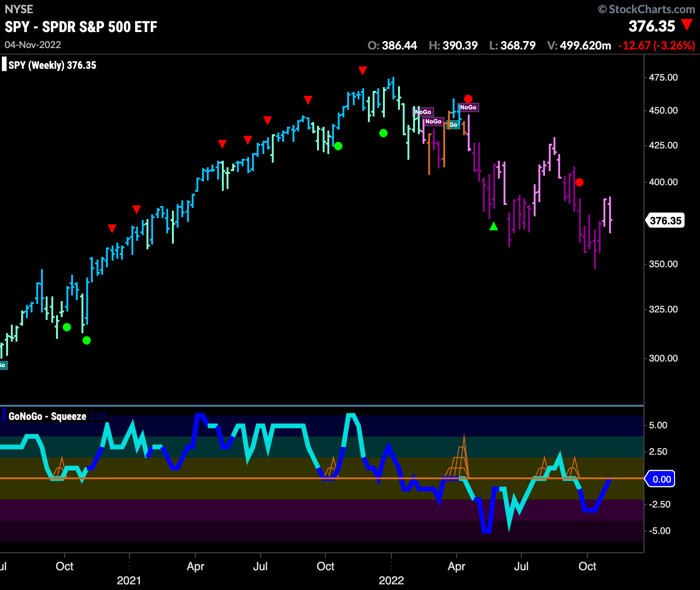Select the NoGo flag beneath the April 2022 red circle

468,107
